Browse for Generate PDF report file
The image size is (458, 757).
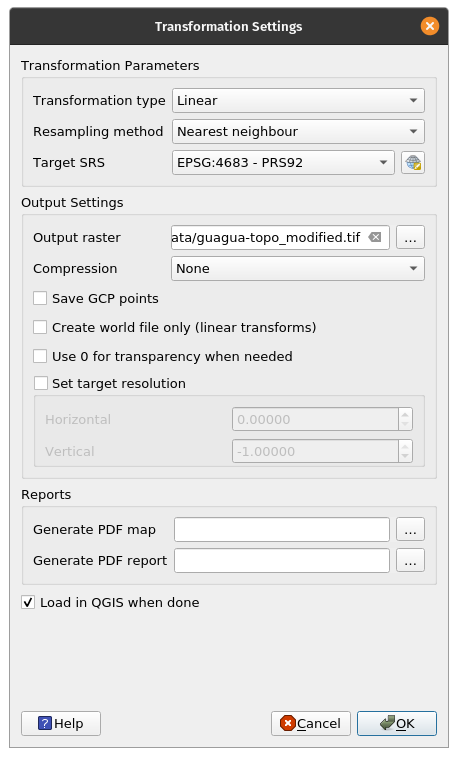pos(410,561)
